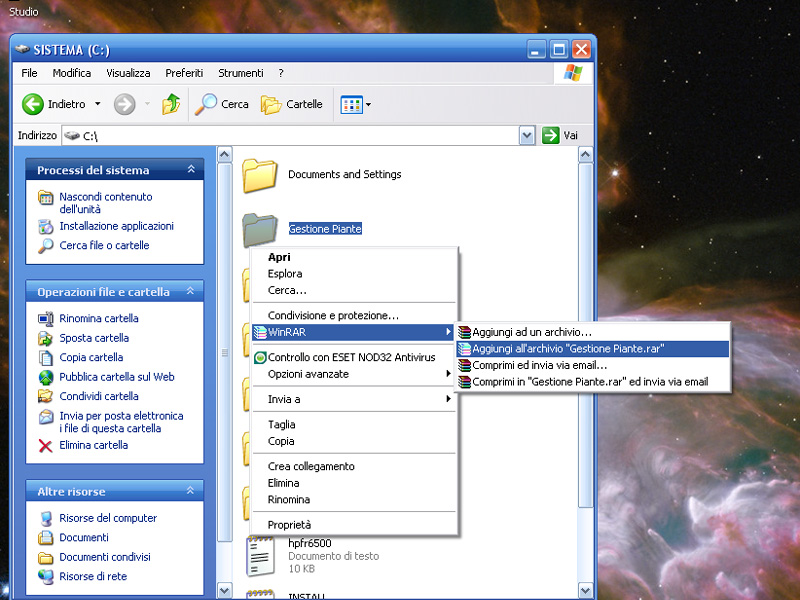Click the file list scroll up arrow
Screen dimensions: 800x600
point(585,155)
